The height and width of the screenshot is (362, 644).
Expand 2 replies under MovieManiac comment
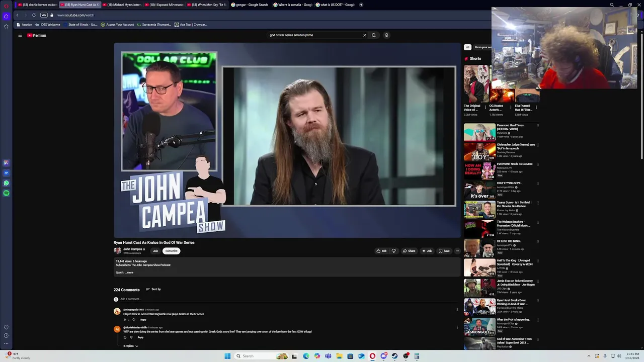click(x=131, y=346)
